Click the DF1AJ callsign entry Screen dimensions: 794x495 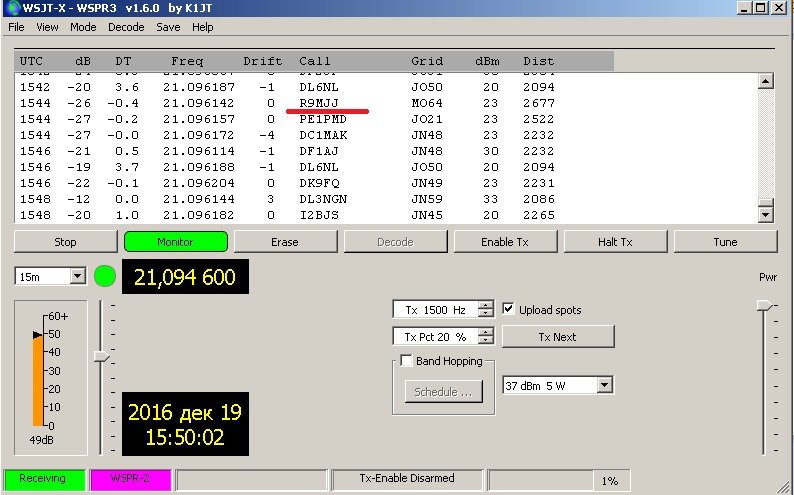pyautogui.click(x=319, y=151)
